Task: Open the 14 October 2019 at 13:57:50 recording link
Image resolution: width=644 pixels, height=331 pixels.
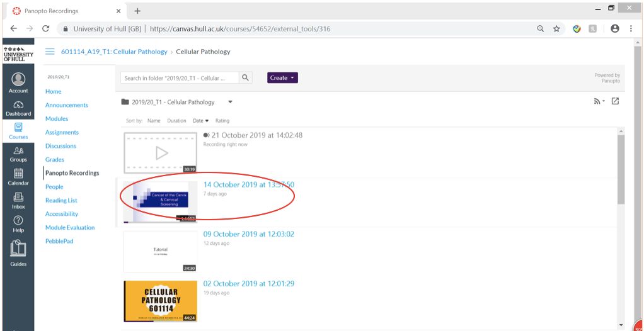Action: [248, 184]
